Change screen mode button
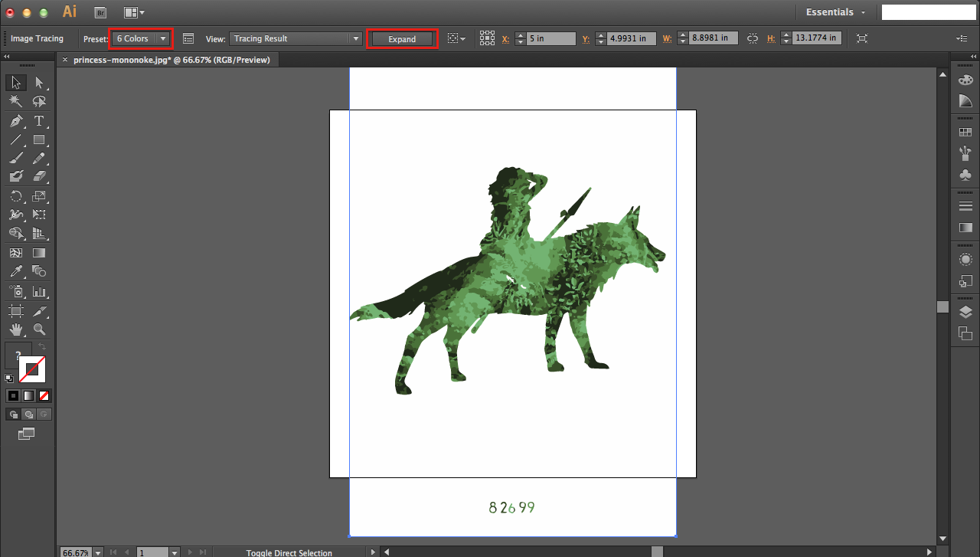Image resolution: width=980 pixels, height=557 pixels. [27, 434]
